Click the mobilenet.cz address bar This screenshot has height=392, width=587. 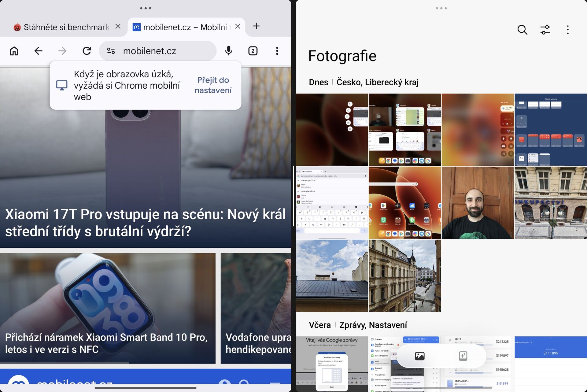click(158, 51)
